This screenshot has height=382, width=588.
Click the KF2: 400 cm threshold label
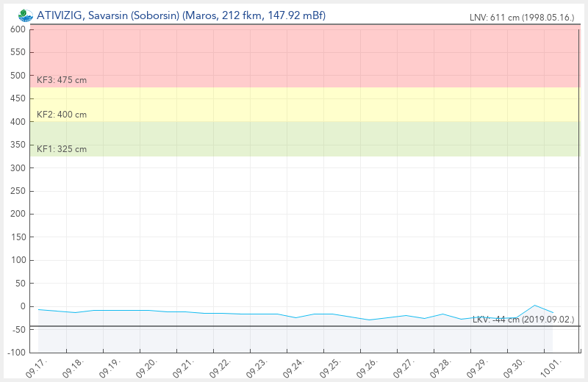pyautogui.click(x=62, y=115)
